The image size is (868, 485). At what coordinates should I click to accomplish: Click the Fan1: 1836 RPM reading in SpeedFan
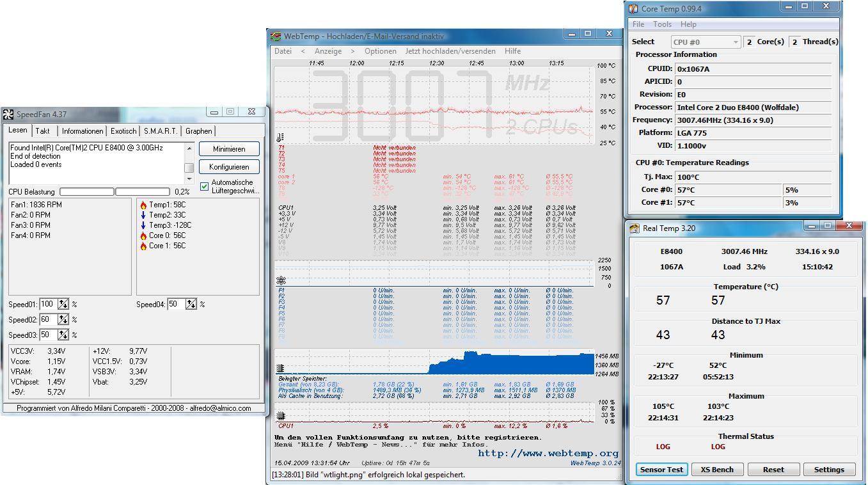(36, 205)
